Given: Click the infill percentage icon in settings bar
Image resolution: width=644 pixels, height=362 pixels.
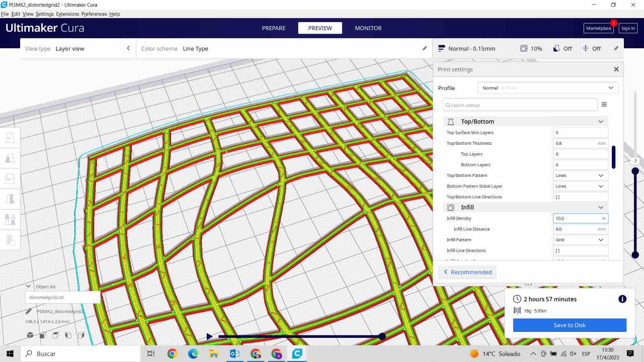Looking at the screenshot, I should [x=524, y=48].
